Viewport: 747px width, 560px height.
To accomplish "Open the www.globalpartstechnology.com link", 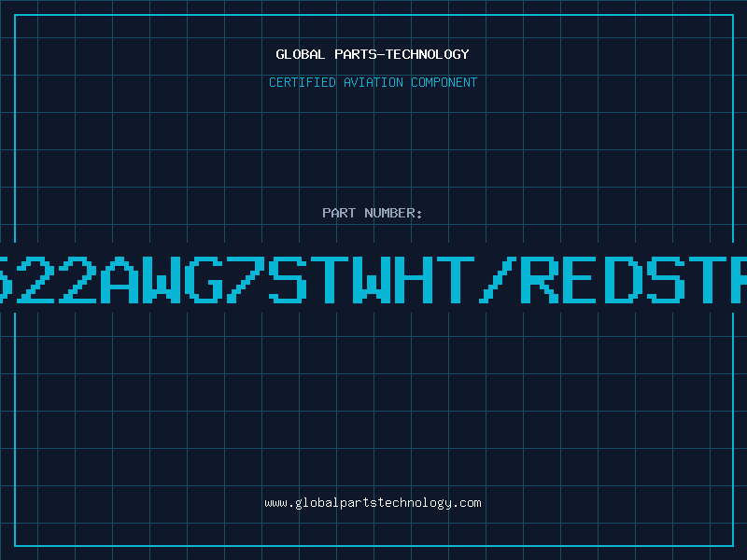I will [x=373, y=503].
